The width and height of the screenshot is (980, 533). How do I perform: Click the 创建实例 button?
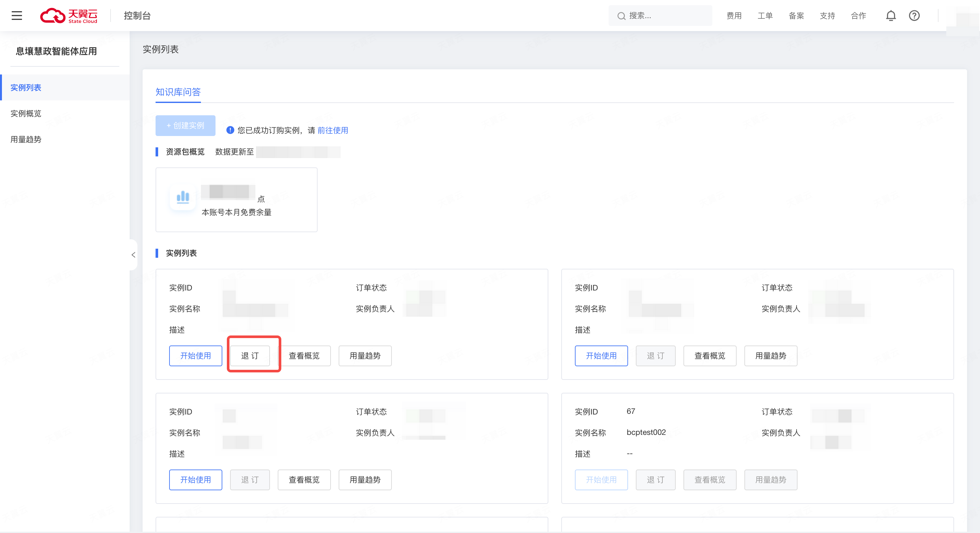point(186,125)
